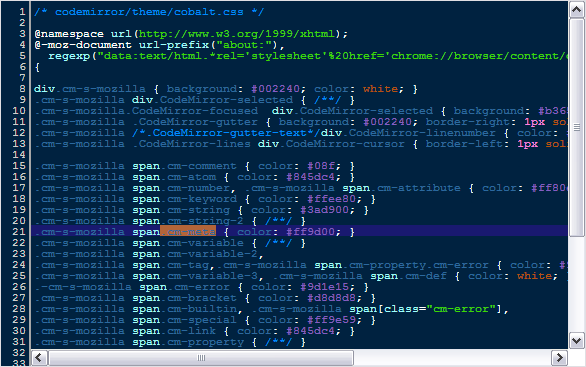Click @-moz-document on line 4

coord(83,45)
